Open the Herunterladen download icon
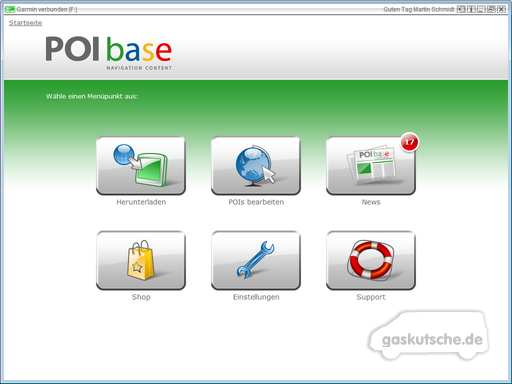This screenshot has width=512, height=384. [x=141, y=166]
